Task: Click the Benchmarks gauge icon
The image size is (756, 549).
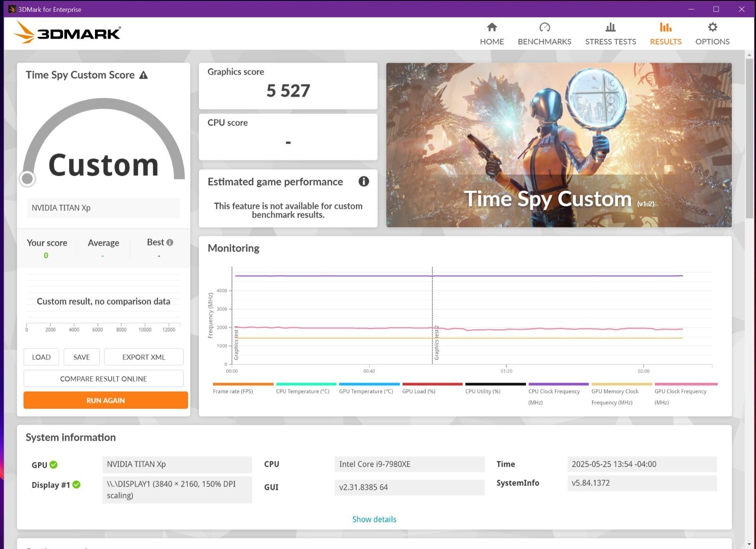Action: pos(544,27)
